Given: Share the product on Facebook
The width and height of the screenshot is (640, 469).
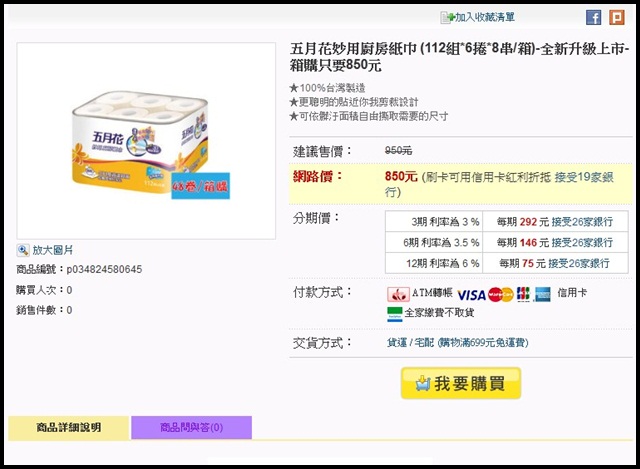Looking at the screenshot, I should (593, 18).
